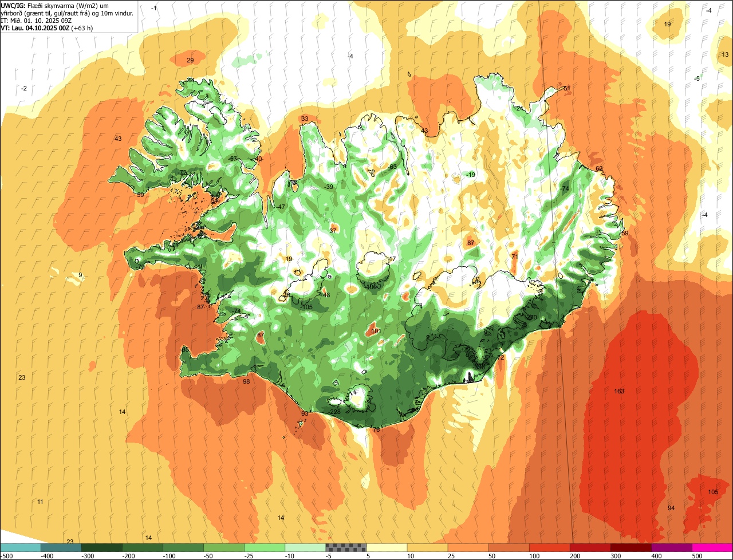The height and width of the screenshot is (560, 733).
Task: Click the '-24' value in the northeast peninsula
Action: pos(519,108)
